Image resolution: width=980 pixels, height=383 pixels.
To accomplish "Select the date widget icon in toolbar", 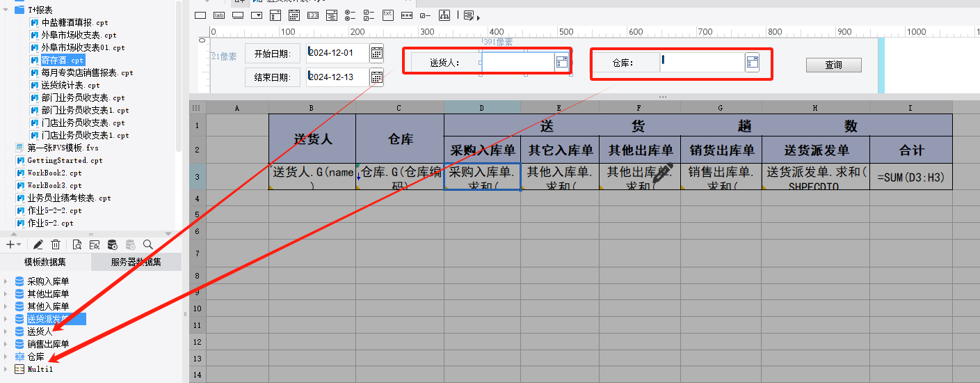I will click(294, 15).
